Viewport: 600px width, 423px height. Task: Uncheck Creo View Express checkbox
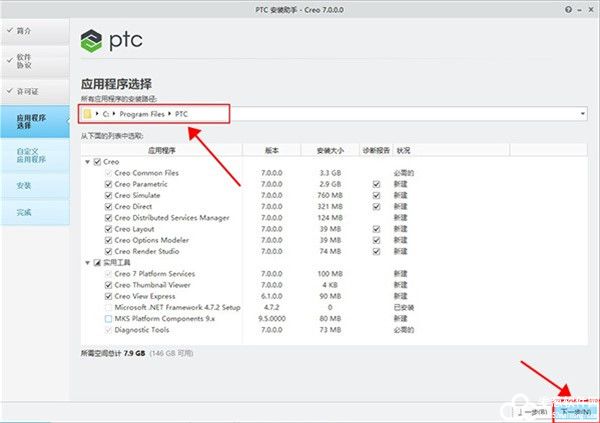click(108, 296)
